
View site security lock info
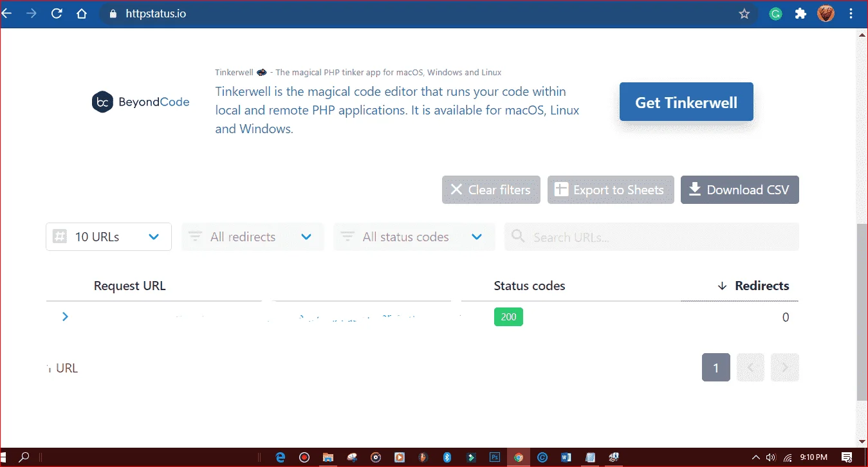point(114,14)
